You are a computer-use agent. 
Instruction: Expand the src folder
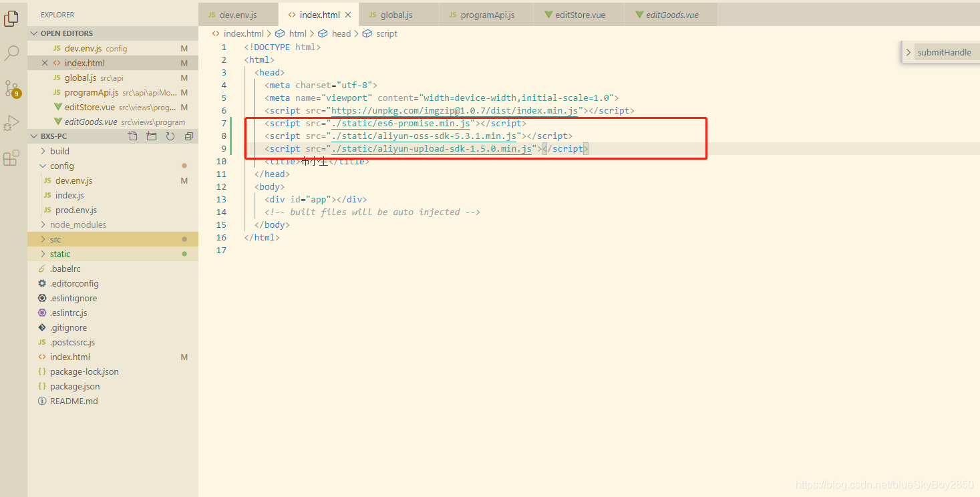coord(113,239)
